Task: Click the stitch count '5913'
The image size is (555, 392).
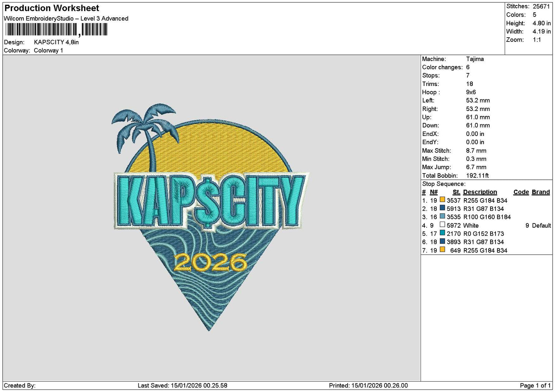Action: 454,209
